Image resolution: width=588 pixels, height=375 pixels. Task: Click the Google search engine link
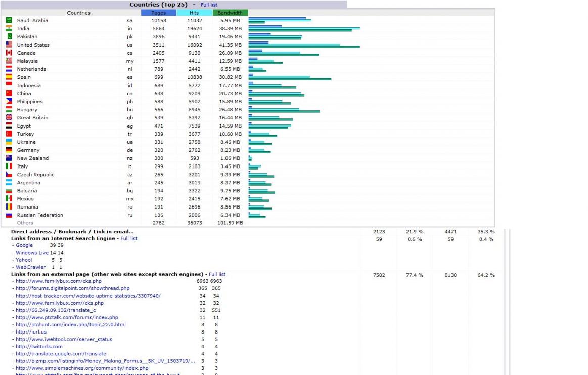click(x=24, y=245)
